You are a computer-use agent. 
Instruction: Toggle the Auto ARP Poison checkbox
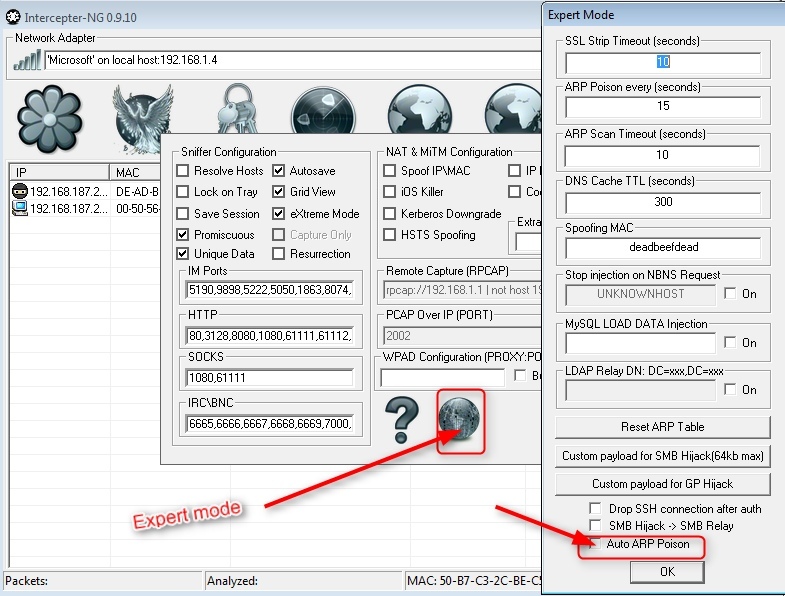coord(595,544)
